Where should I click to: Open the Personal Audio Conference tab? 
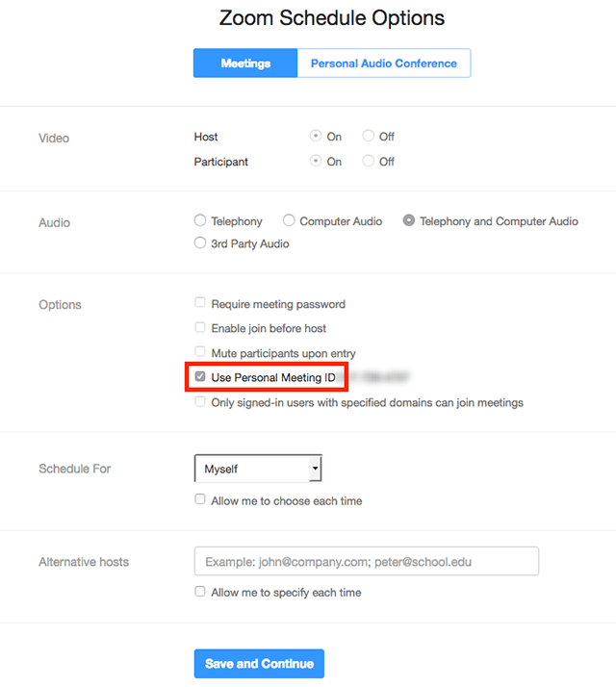click(x=384, y=64)
